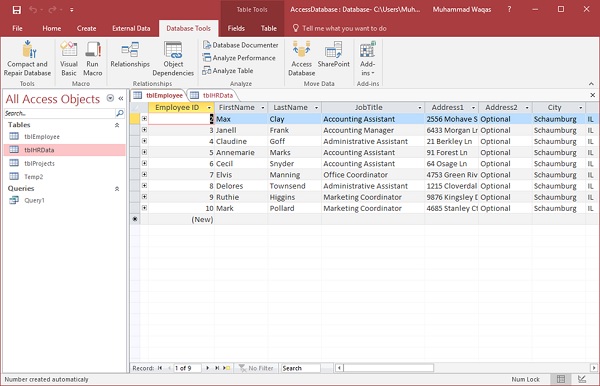Viewport: 600px width, 386px height.
Task: Click the No Filter indicator
Action: pos(256,368)
